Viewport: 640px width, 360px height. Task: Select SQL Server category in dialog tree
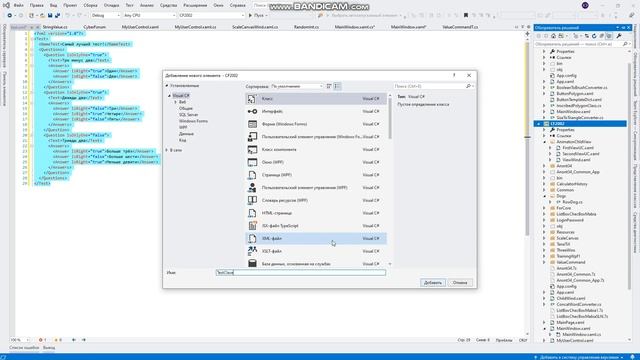pos(189,115)
